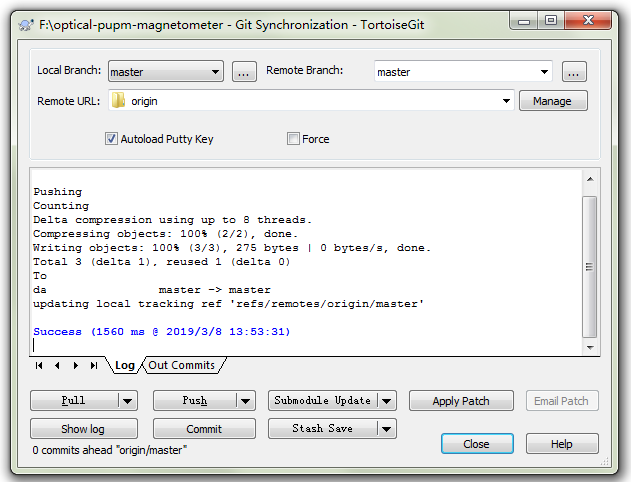The image size is (631, 482).
Task: Open Help for Git Synchronization
Action: point(562,444)
